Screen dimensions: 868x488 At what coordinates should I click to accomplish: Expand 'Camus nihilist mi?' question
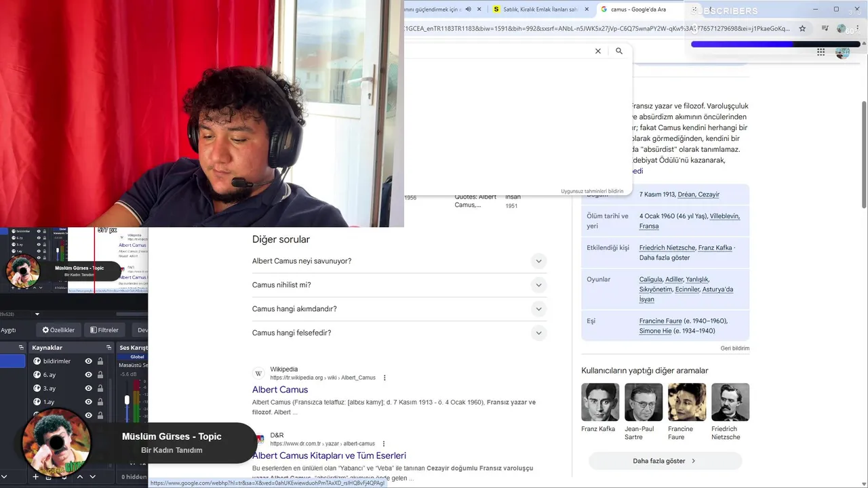pyautogui.click(x=399, y=285)
